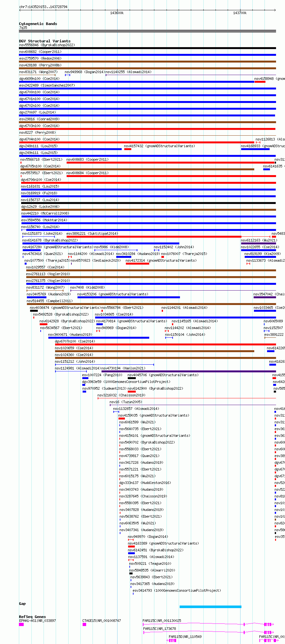This screenshot has height=644, width=285.
Task: Click the dgv6707n100 (Coe2014) label
Action: point(75,341)
